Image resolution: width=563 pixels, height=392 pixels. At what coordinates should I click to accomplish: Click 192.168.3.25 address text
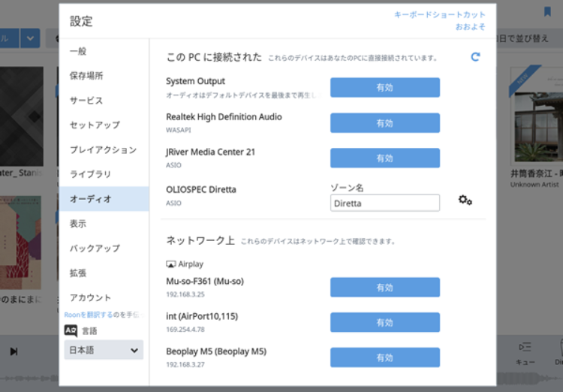(185, 294)
